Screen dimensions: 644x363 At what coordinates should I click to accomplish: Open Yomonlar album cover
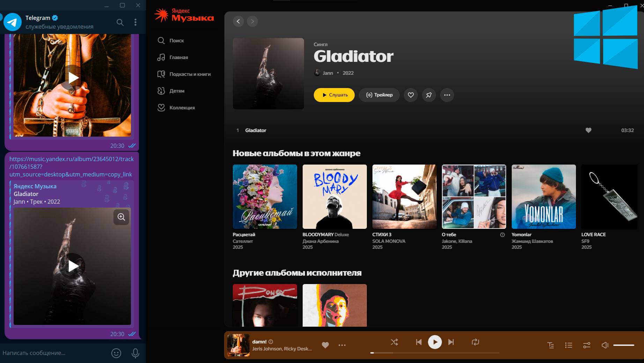[544, 197]
